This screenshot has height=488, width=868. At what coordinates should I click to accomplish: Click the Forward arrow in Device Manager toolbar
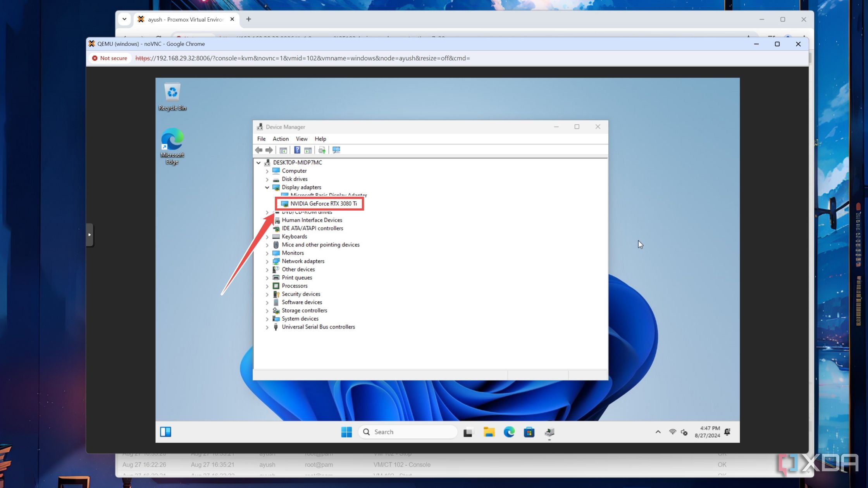[269, 150]
